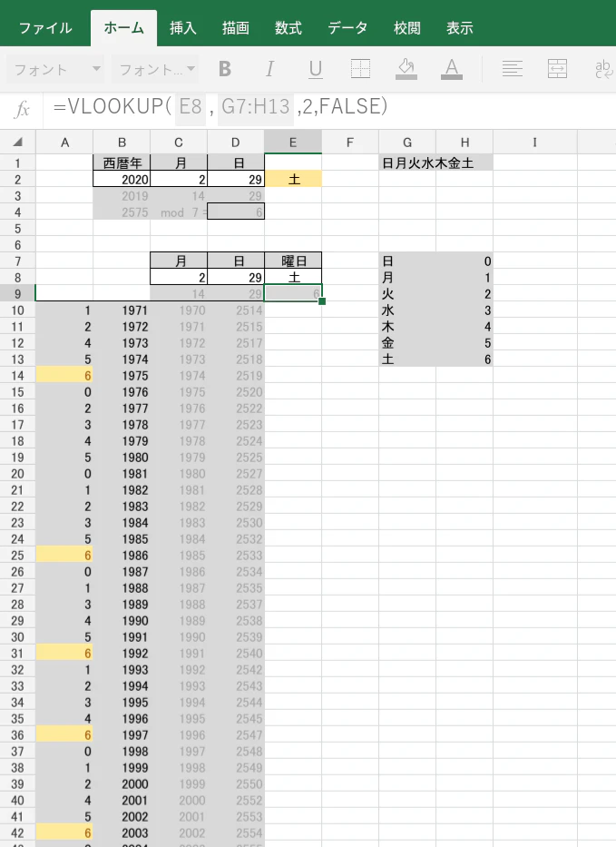The width and height of the screenshot is (616, 847).
Task: Select the value 0 beside 日
Action: coord(464,261)
